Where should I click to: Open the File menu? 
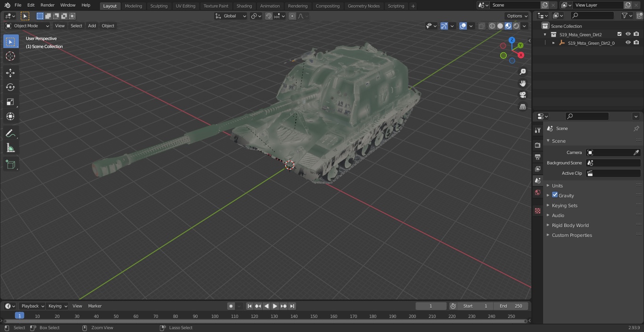coord(18,5)
